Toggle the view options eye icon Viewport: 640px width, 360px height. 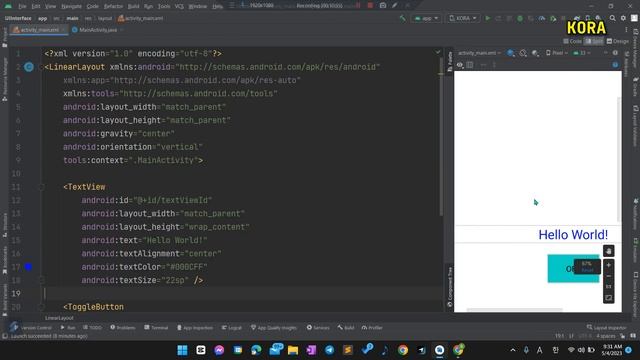(x=460, y=65)
